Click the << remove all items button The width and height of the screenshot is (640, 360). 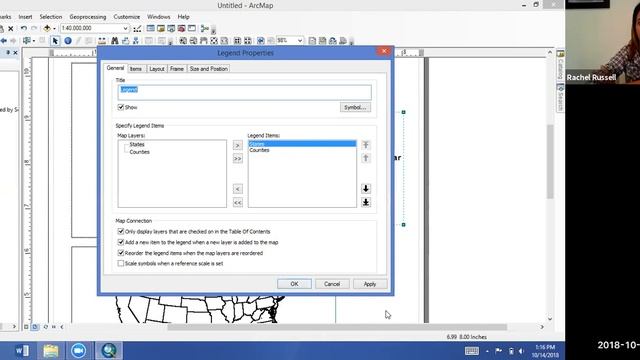coord(238,202)
